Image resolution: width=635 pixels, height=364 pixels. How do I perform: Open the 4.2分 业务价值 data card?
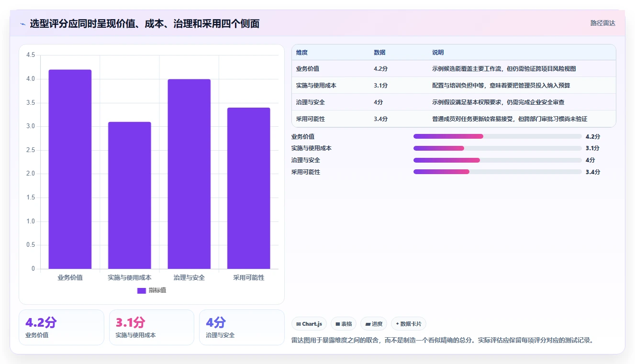(x=61, y=327)
